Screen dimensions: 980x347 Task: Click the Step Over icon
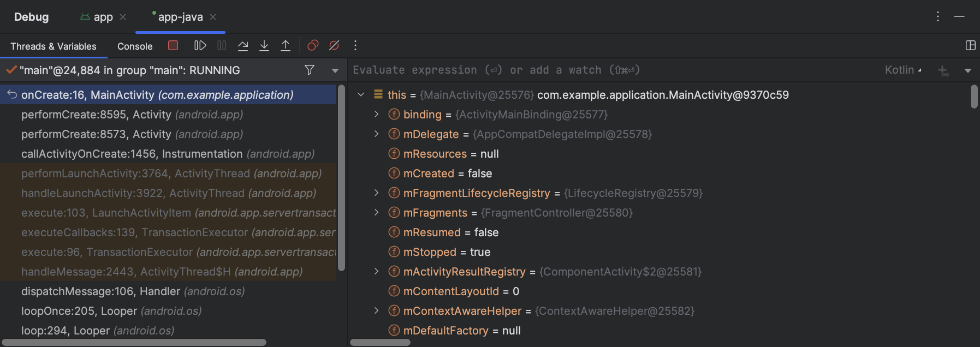[243, 46]
